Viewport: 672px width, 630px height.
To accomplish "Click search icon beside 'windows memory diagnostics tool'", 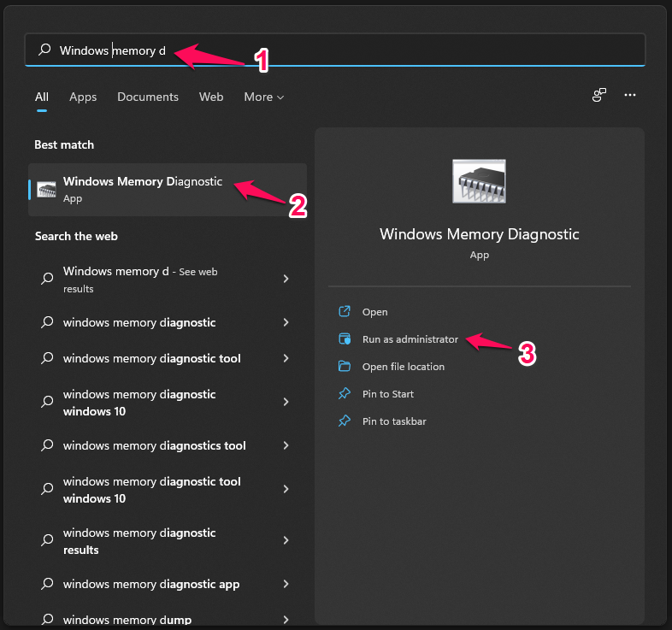I will tap(47, 445).
